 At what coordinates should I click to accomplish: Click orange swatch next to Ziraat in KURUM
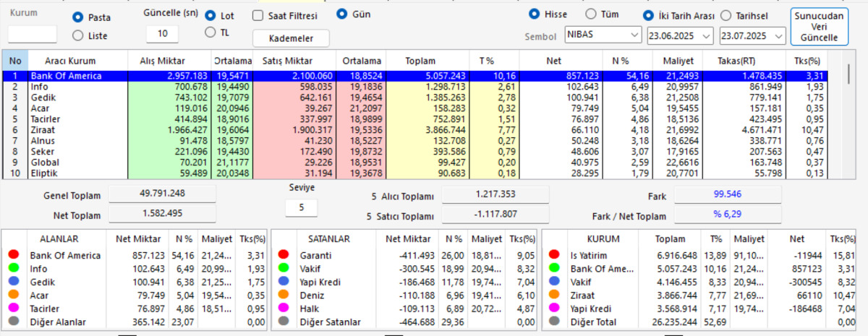[x=554, y=295]
